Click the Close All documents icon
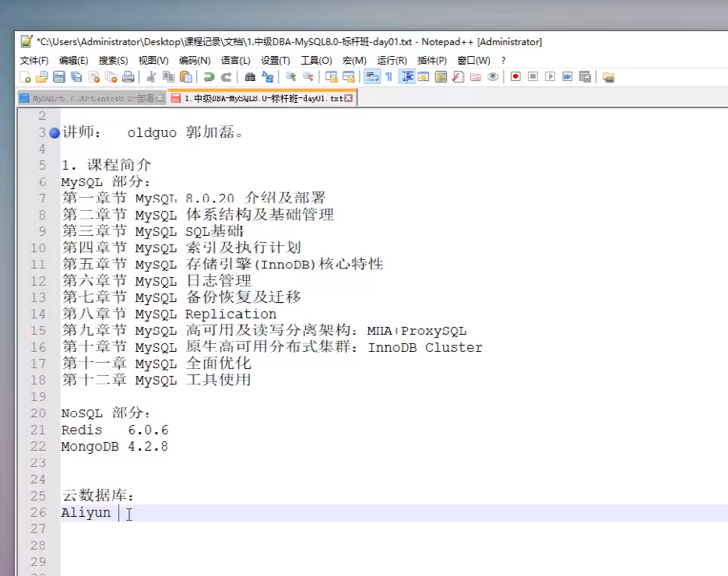The image size is (728, 576). [111, 77]
